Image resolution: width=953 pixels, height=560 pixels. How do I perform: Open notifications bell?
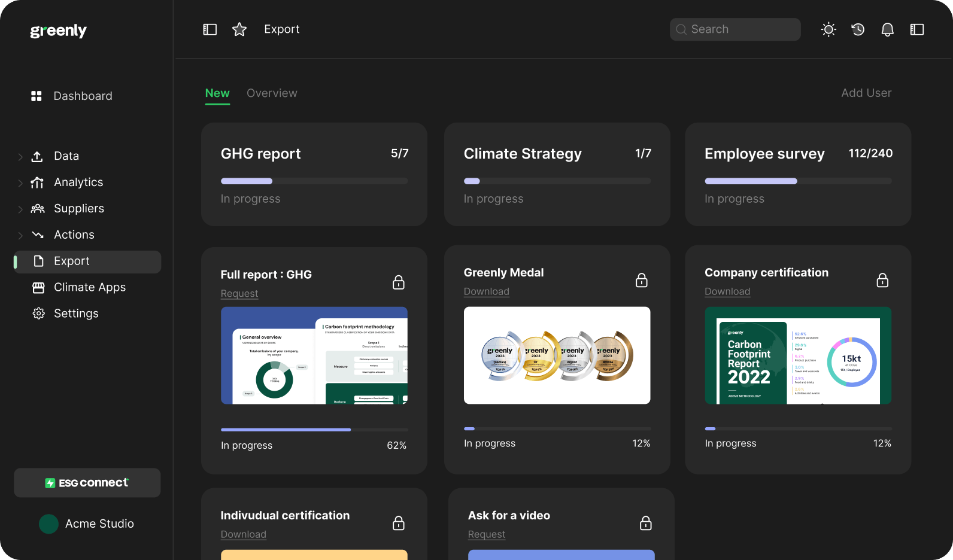point(888,29)
